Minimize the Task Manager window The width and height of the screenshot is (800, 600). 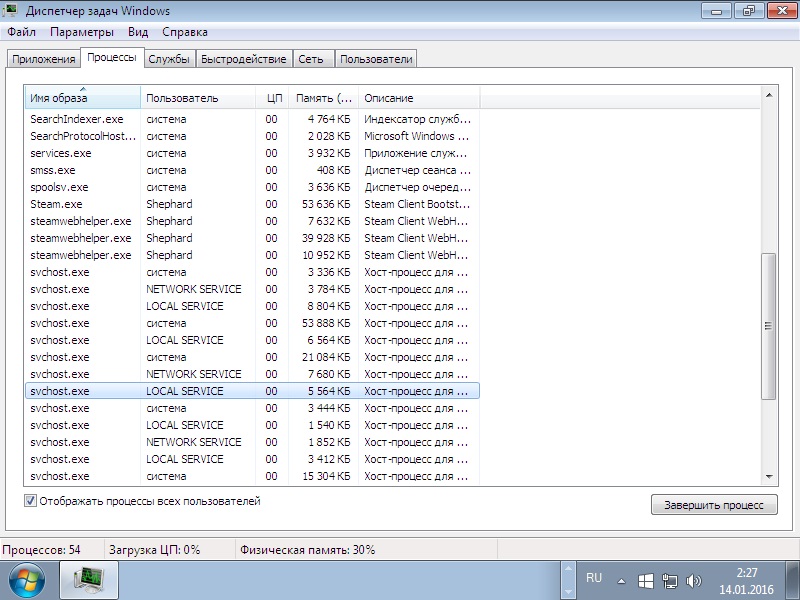click(716, 10)
